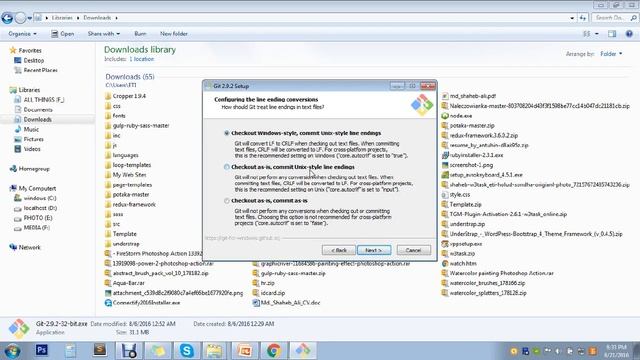Open the git-for-windows link in the installer
640x360 pixels.
pyautogui.click(x=242, y=238)
